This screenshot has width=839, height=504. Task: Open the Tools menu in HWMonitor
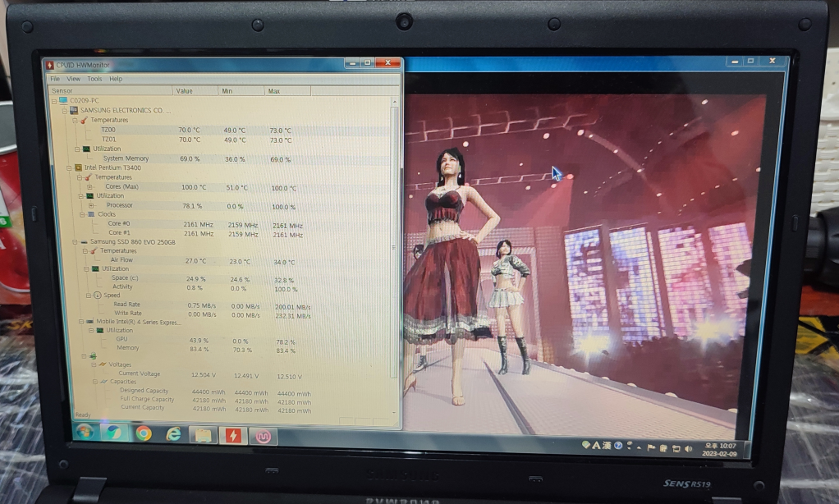click(x=93, y=79)
